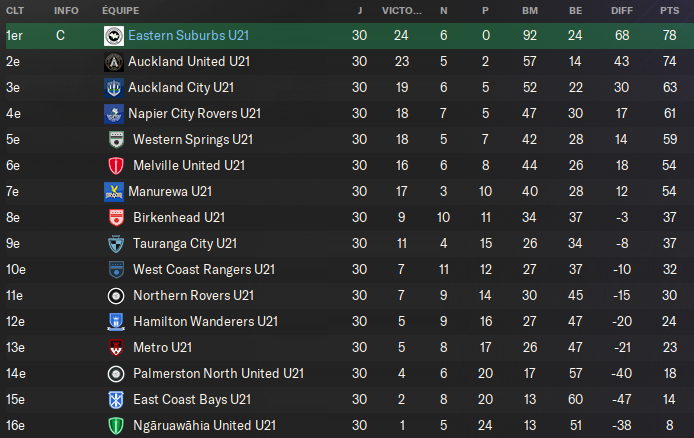
Task: Click the Manurewa U21 club badge
Action: (x=114, y=192)
